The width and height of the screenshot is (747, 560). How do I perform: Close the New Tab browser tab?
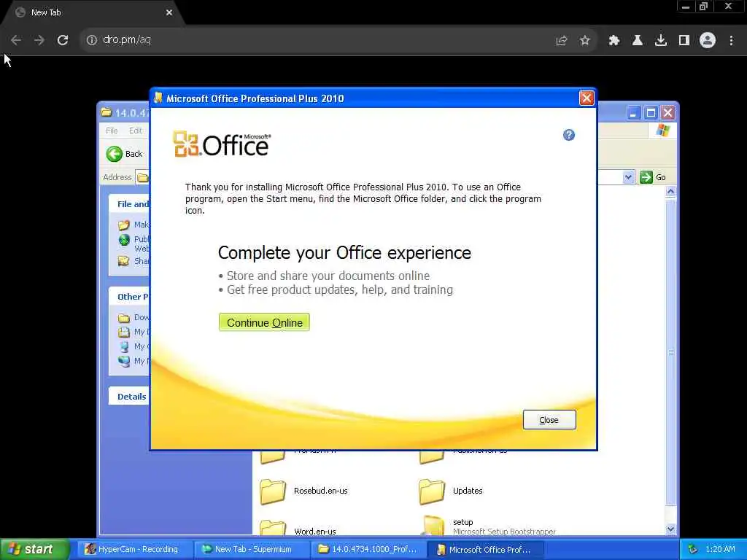pyautogui.click(x=169, y=13)
